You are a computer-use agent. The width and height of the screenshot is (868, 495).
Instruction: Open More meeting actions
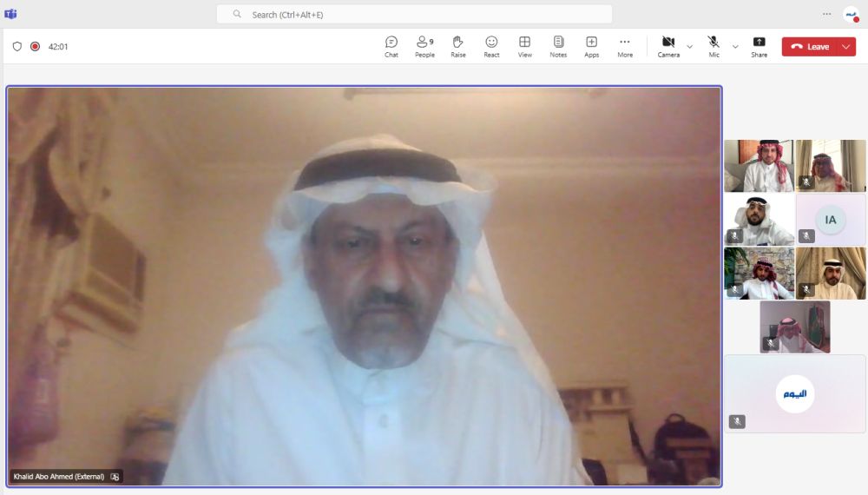click(x=625, y=47)
